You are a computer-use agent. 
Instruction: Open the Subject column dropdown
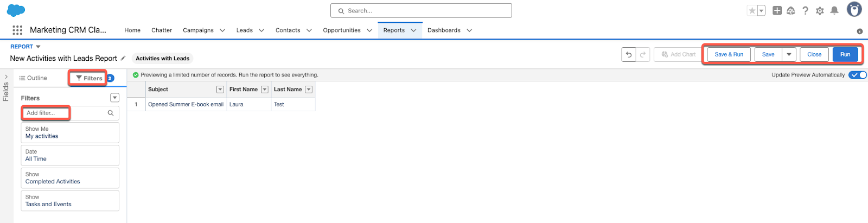point(220,90)
